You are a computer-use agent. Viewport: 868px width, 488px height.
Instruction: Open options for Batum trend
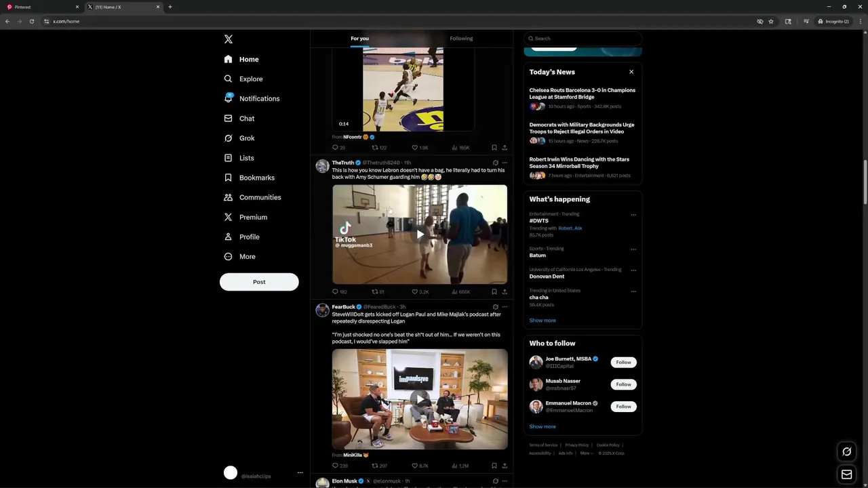point(633,249)
